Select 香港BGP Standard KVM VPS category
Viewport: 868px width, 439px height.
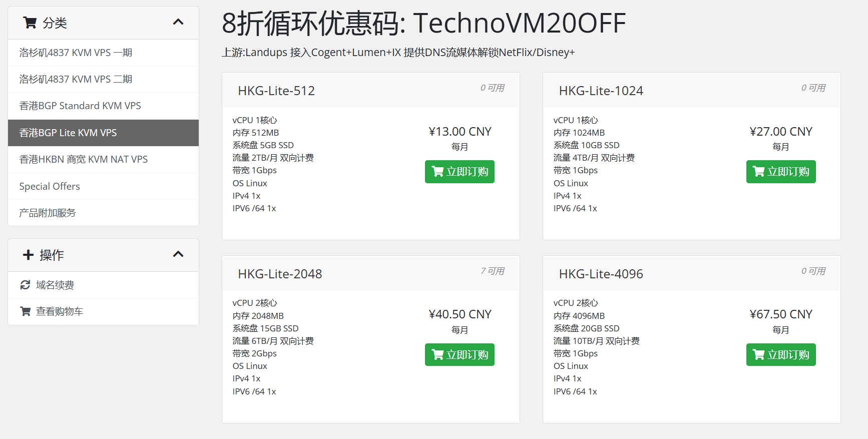coord(80,106)
